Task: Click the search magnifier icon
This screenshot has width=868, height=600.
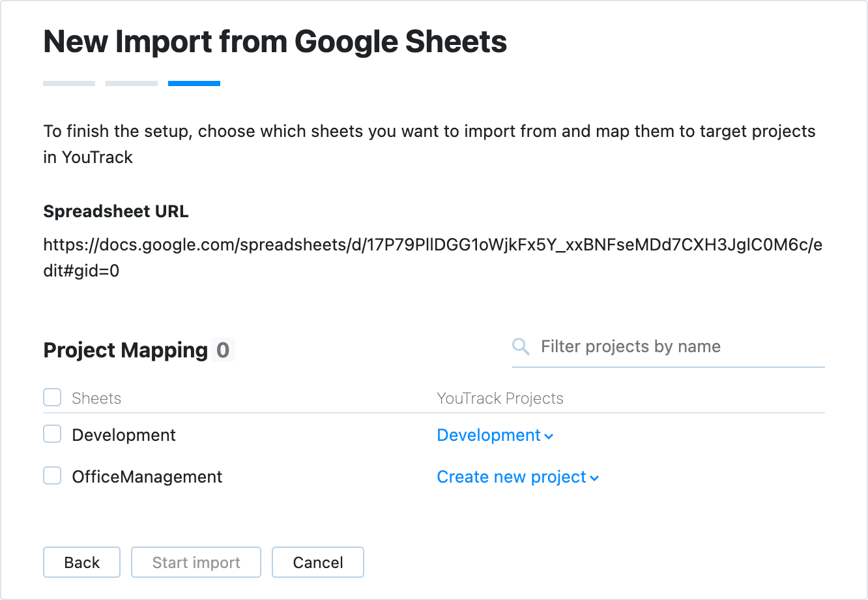Action: (x=521, y=346)
